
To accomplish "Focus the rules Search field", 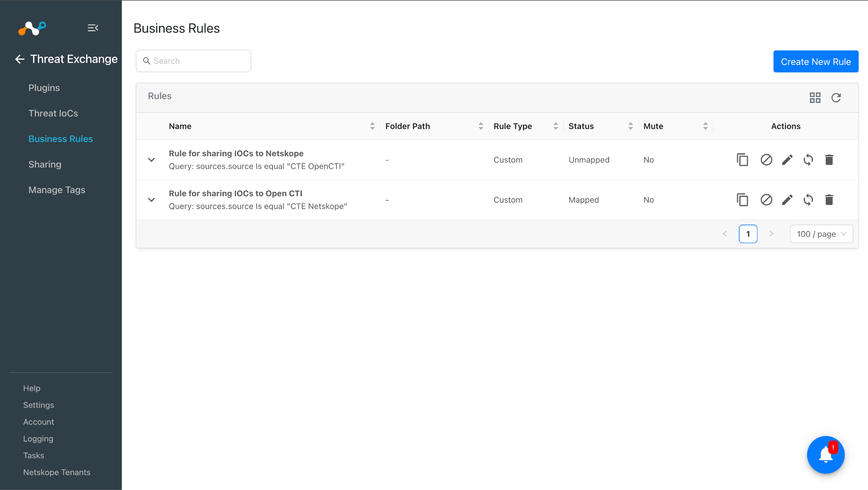I will coord(193,61).
